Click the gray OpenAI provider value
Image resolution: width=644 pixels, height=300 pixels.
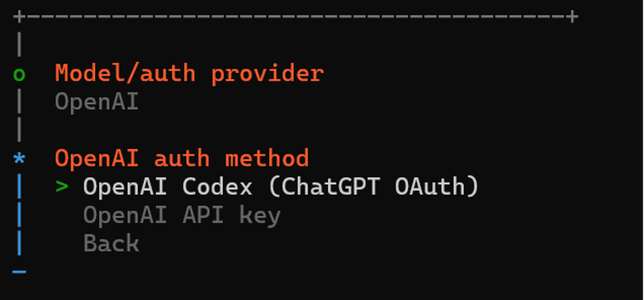pyautogui.click(x=97, y=102)
